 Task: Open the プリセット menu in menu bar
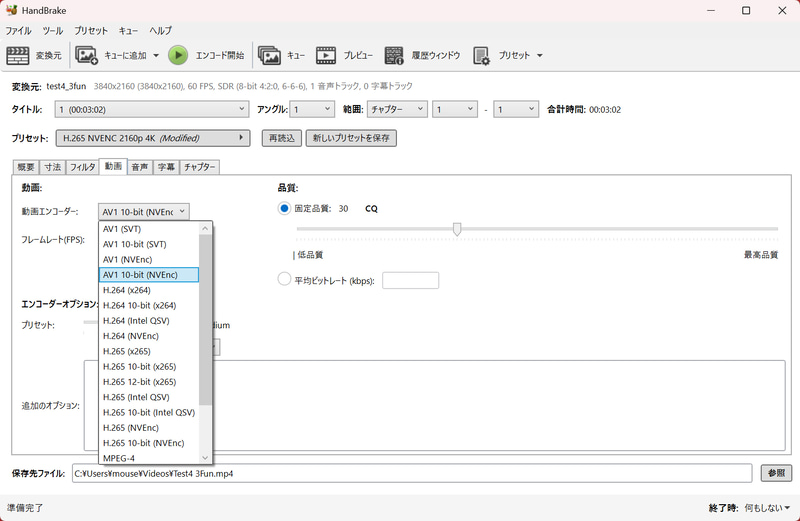point(91,31)
